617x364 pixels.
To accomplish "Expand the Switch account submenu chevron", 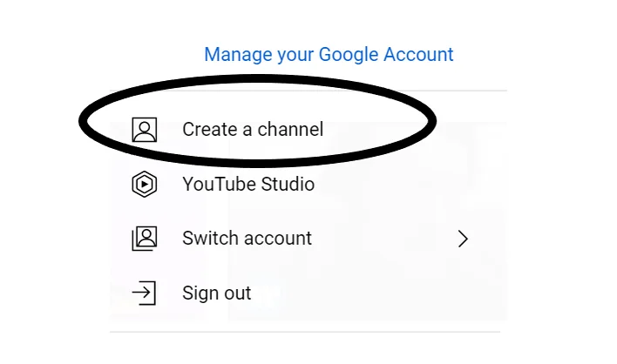I will click(463, 239).
